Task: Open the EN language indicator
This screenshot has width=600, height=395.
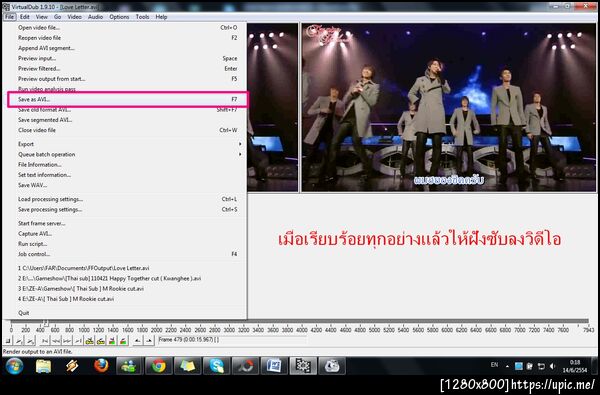Action: (494, 365)
